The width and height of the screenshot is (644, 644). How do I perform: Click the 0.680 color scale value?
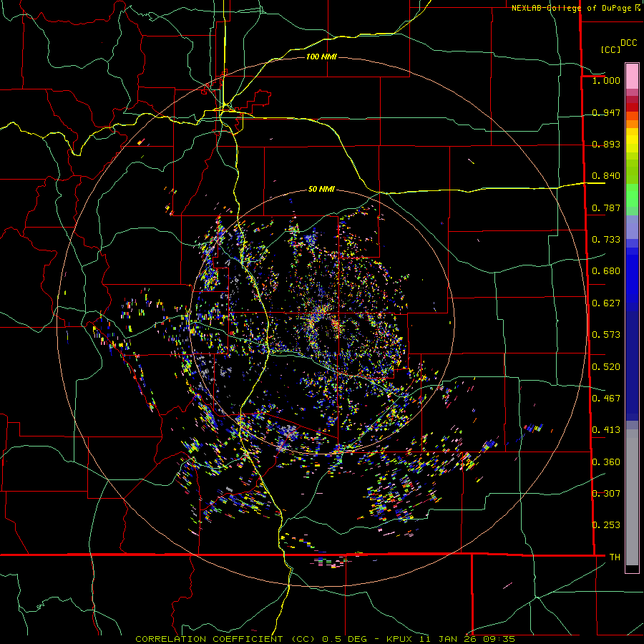pos(606,271)
